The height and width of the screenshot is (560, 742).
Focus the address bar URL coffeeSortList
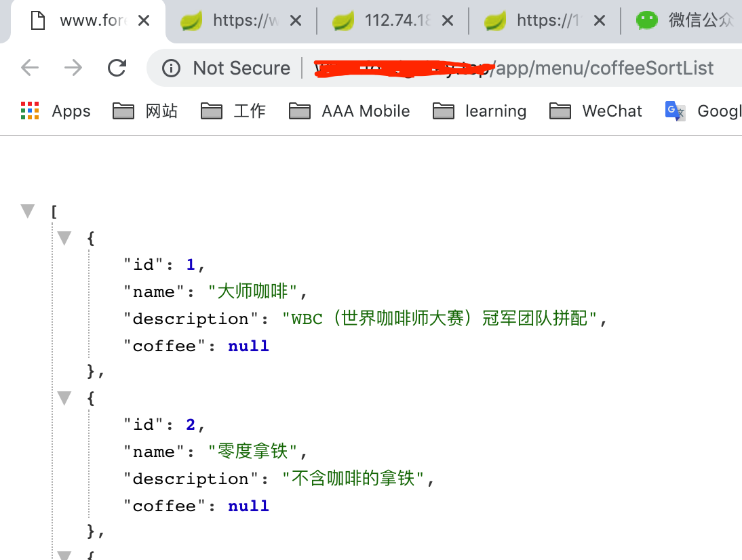(x=513, y=68)
